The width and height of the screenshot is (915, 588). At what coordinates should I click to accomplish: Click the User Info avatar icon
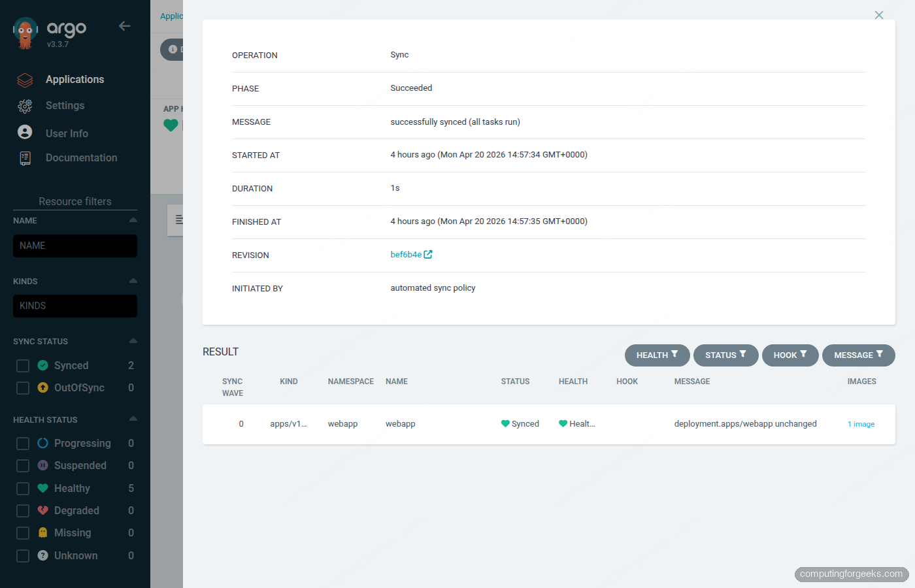point(25,133)
